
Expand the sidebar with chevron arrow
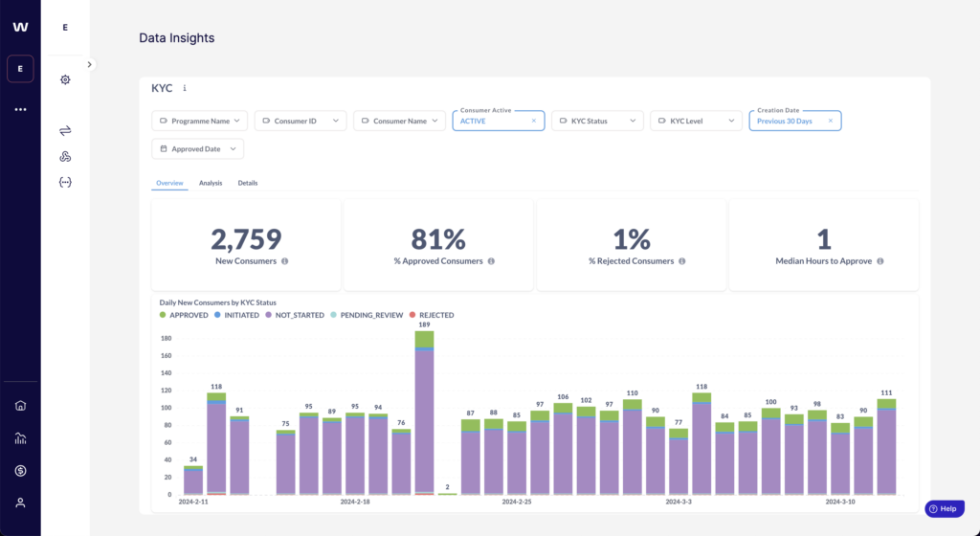[x=89, y=64]
